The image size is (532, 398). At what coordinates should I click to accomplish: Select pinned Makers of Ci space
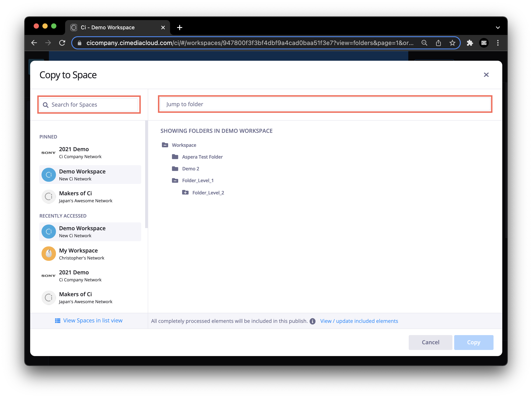(x=90, y=197)
